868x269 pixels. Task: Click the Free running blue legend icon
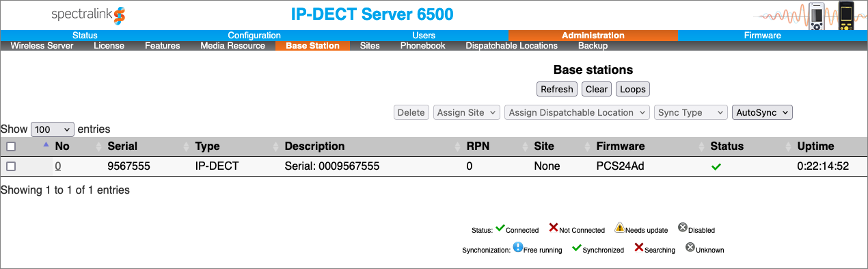(x=517, y=247)
